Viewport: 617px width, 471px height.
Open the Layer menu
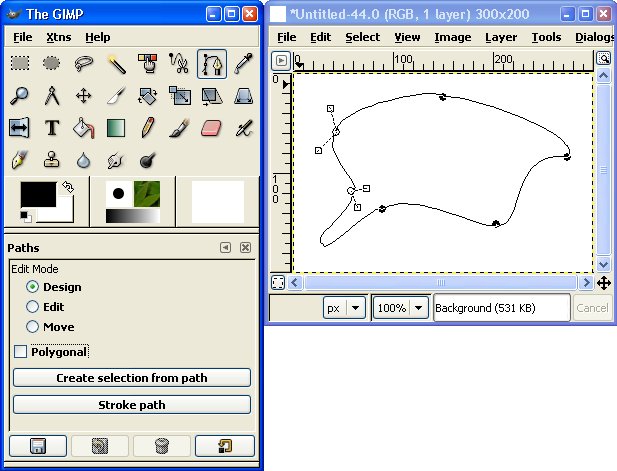click(501, 37)
